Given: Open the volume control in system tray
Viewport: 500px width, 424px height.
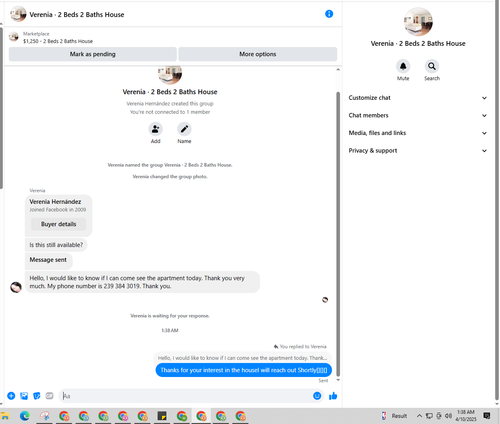Looking at the screenshot, I should 448,416.
